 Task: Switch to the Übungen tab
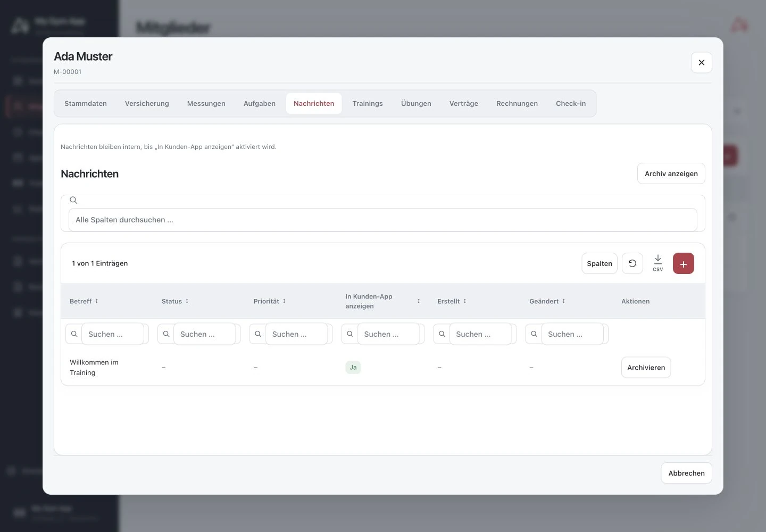point(416,103)
